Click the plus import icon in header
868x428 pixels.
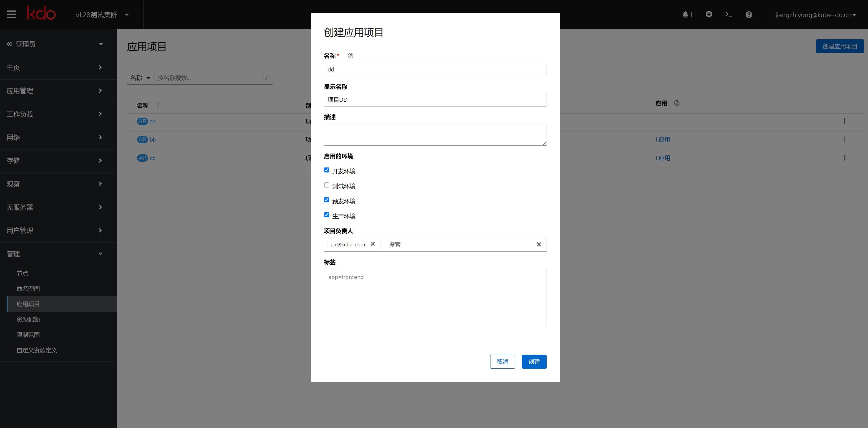click(709, 15)
